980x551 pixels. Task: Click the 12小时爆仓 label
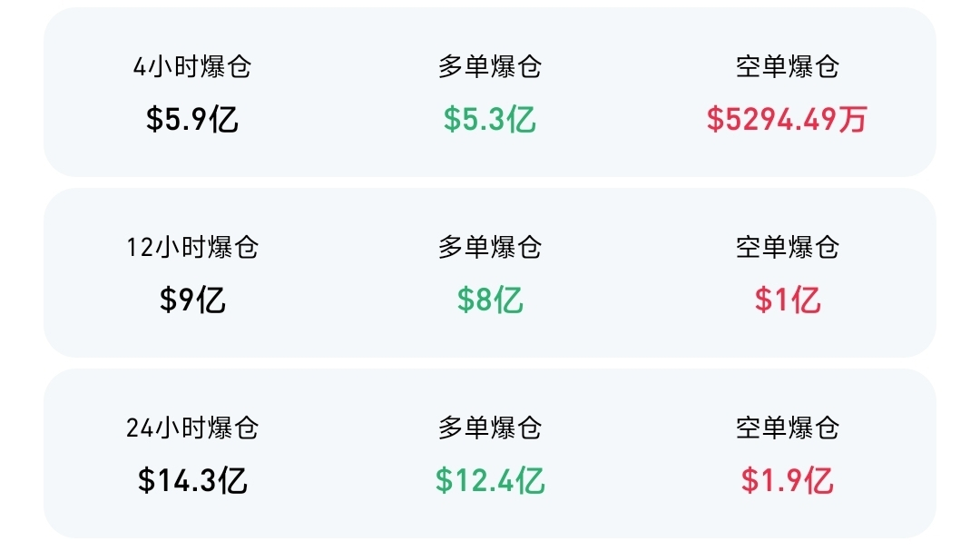pos(192,247)
